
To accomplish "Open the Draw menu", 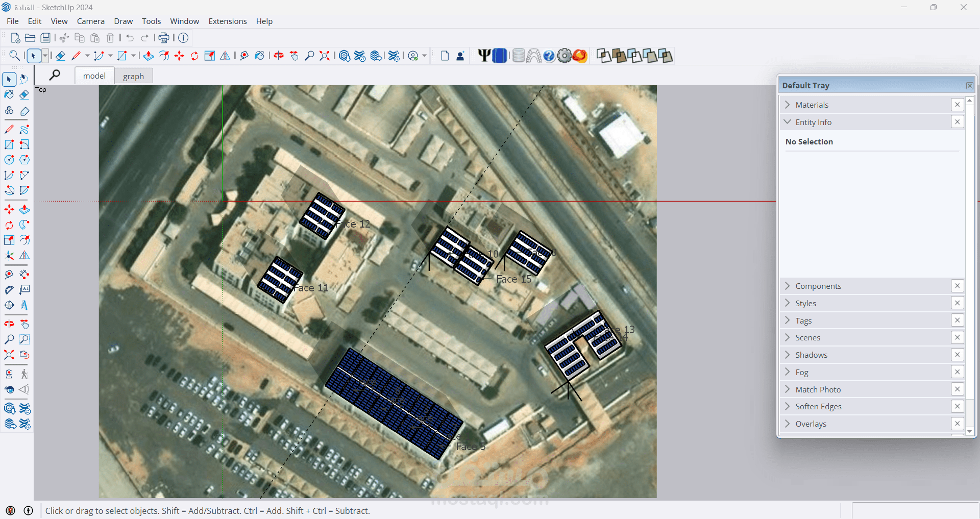I will tap(124, 21).
